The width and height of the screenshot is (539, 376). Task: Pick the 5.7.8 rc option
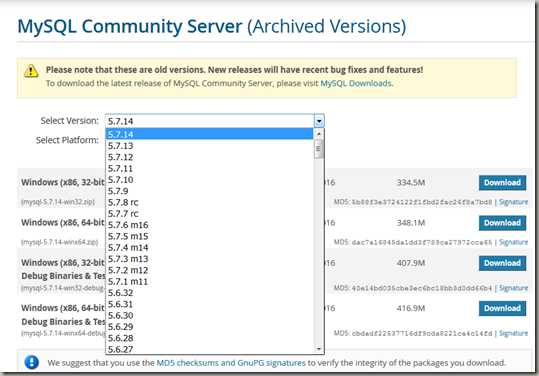209,202
